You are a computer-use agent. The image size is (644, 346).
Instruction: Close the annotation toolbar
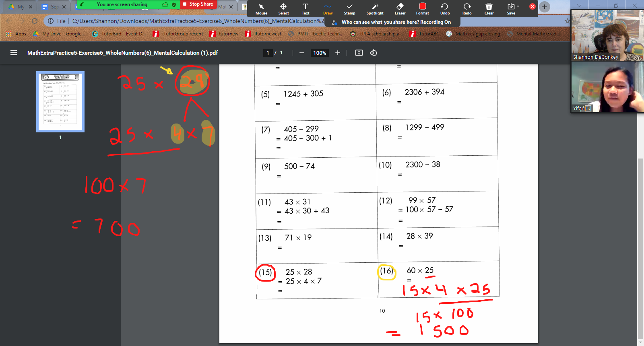(532, 6)
